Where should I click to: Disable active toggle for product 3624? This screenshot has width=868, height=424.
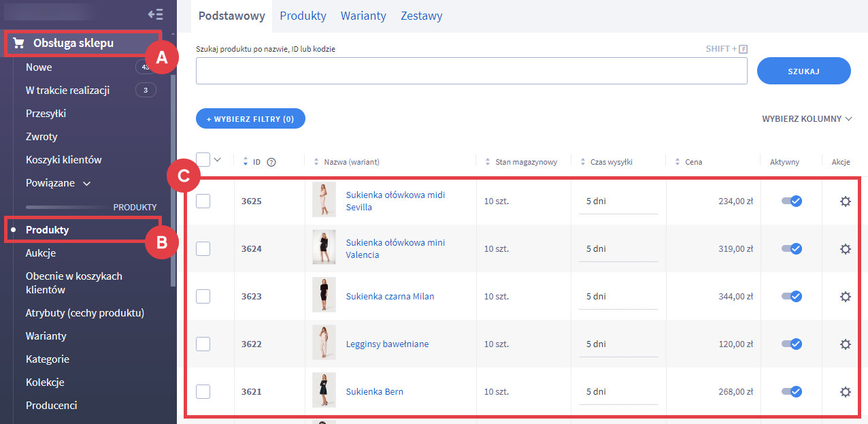(791, 249)
